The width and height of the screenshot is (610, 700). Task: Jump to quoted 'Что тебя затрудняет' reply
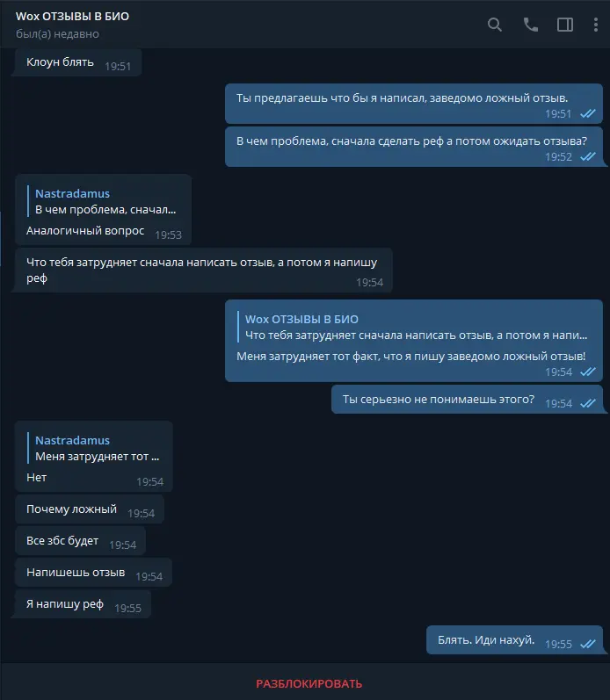413,328
